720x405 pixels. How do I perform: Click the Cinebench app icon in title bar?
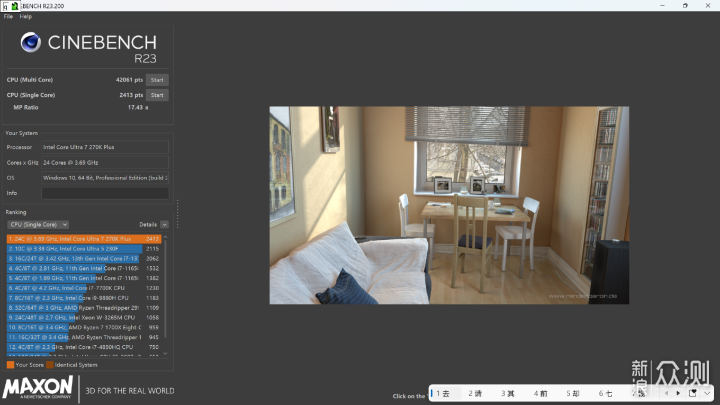pos(15,6)
